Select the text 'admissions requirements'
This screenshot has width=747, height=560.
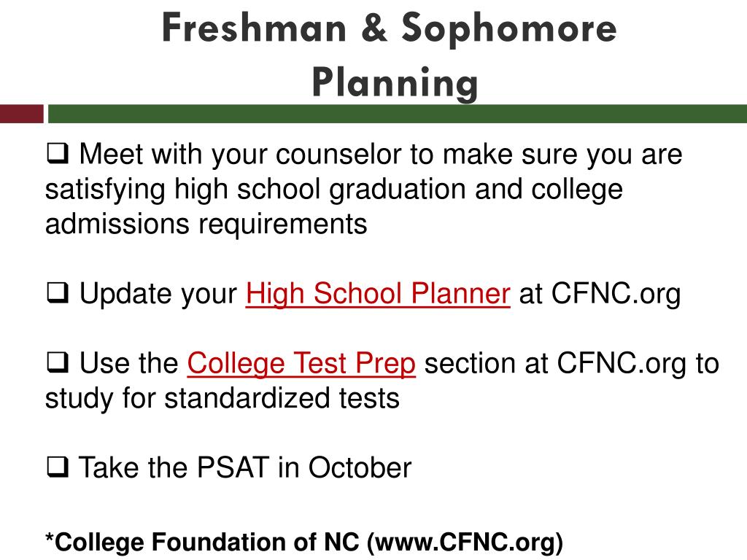point(206,224)
